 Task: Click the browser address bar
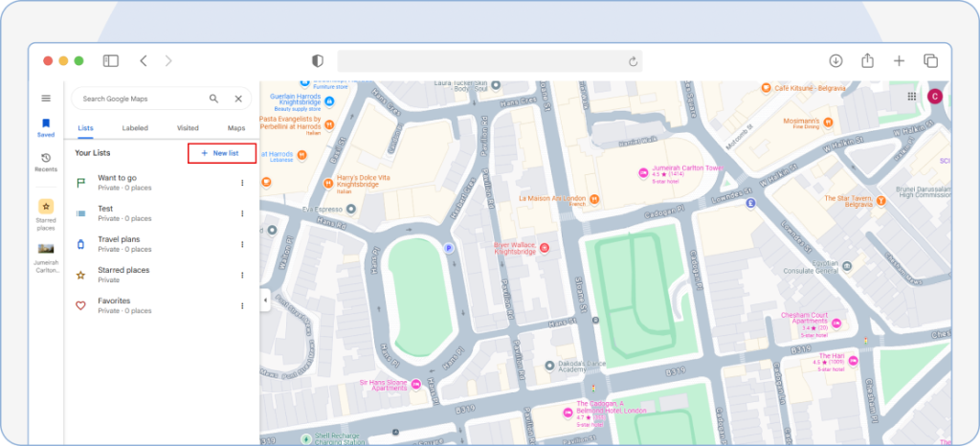[x=489, y=60]
